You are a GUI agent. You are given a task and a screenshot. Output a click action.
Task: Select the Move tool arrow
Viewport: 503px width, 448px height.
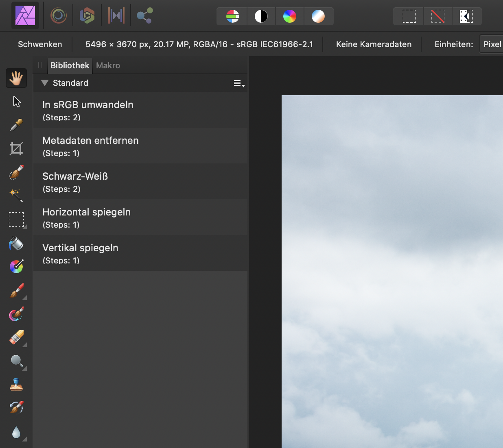tap(16, 102)
